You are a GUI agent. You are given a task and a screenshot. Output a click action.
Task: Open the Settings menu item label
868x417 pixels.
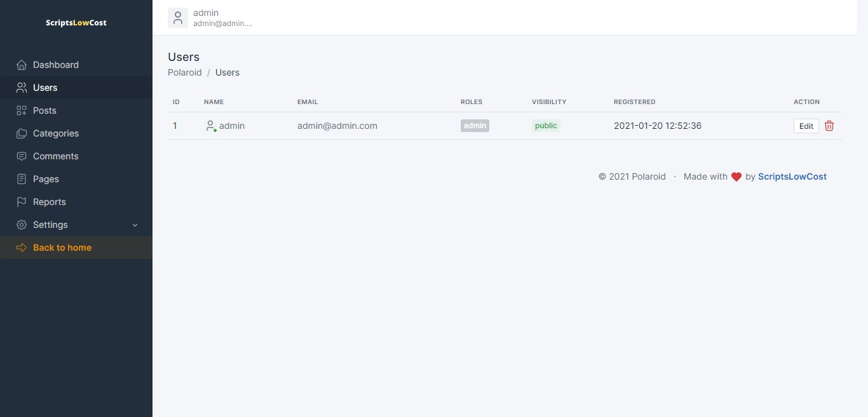[x=50, y=225]
